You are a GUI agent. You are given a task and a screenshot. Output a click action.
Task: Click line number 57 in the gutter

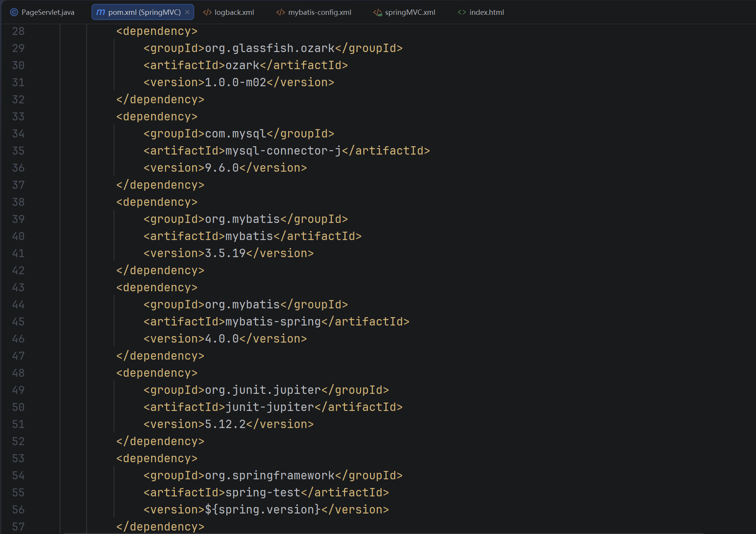18,527
